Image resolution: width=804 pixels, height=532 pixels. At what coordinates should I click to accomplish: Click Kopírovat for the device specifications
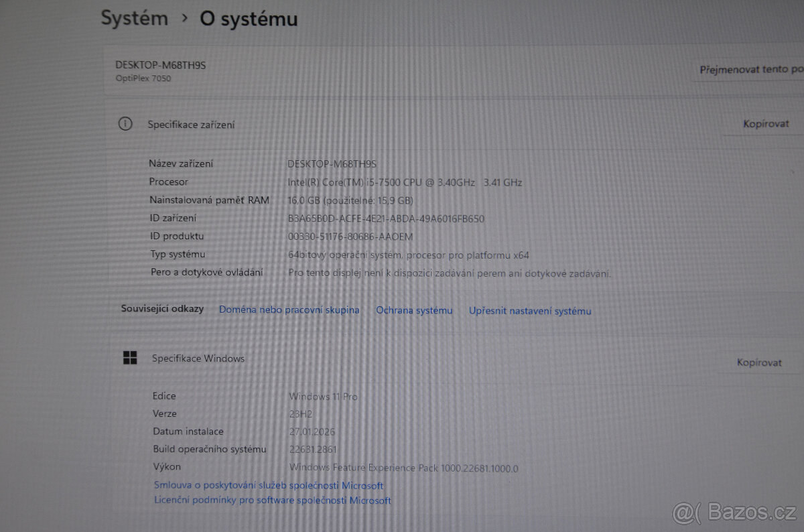click(765, 123)
